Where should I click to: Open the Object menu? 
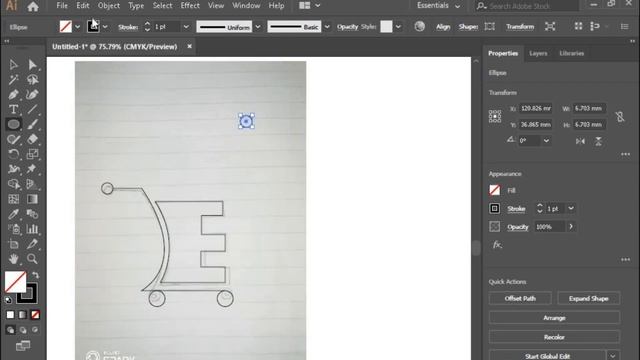pos(109,6)
